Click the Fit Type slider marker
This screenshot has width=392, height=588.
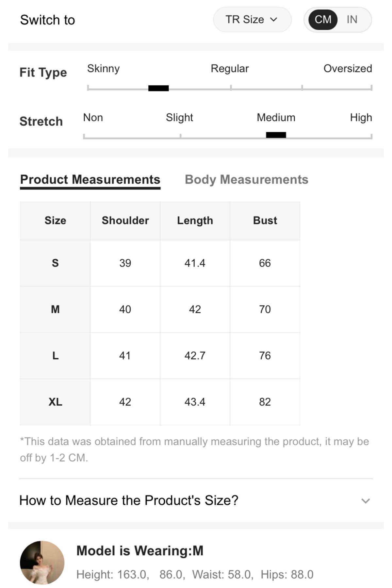[158, 88]
